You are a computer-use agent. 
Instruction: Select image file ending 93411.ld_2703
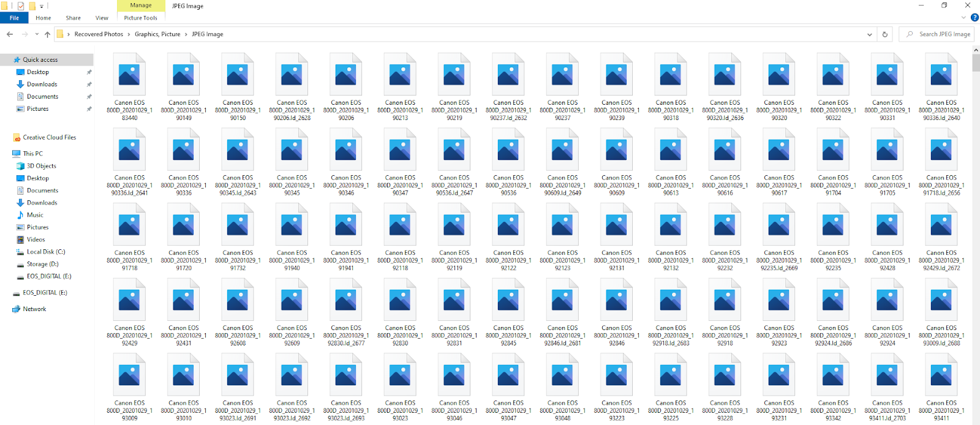pos(887,388)
